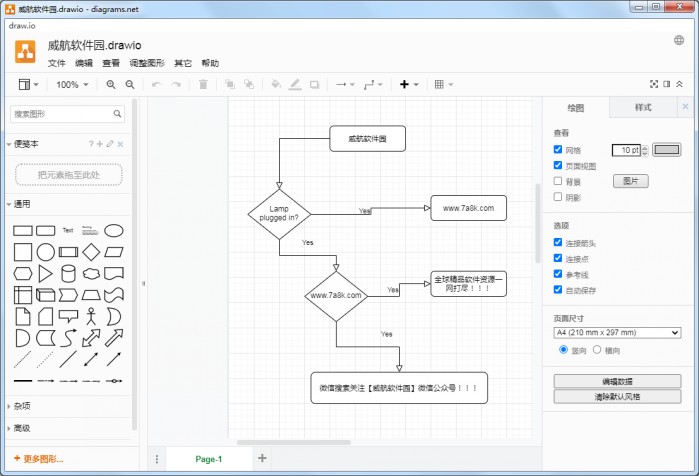Screen dimensions: 699x476
Task: Select the diamond shape in the general palette
Action: point(91,252)
